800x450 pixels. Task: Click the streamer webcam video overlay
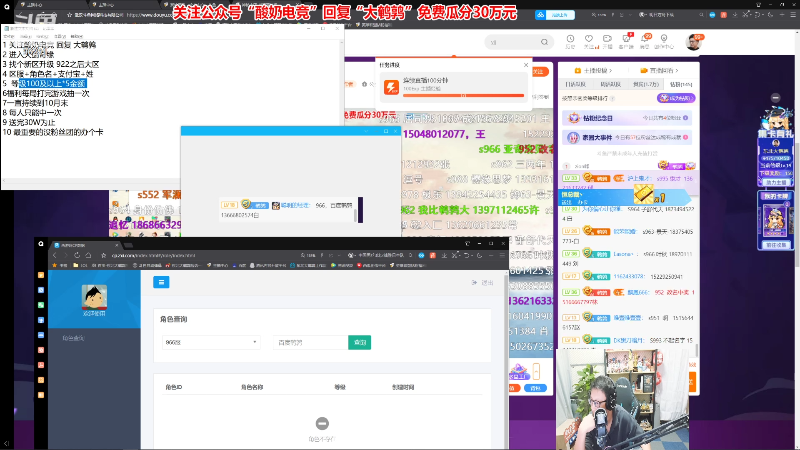tap(622, 399)
